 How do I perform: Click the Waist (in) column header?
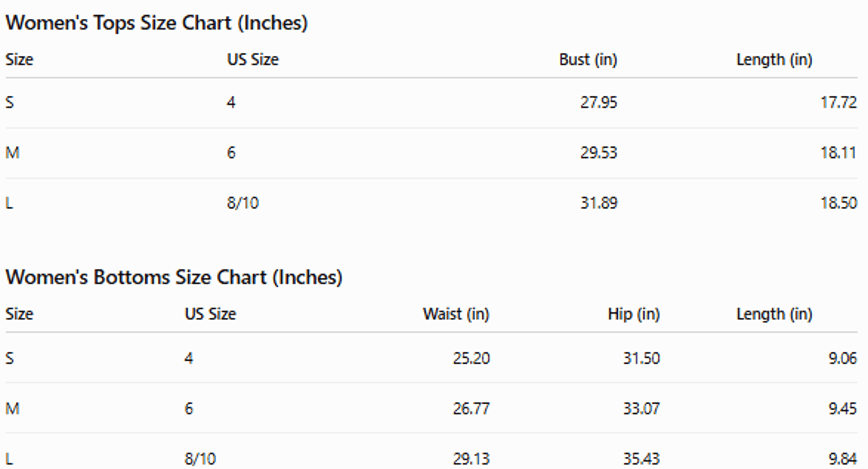456,314
